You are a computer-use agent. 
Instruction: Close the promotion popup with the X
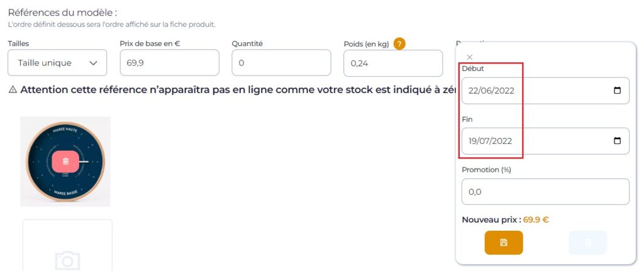[470, 57]
